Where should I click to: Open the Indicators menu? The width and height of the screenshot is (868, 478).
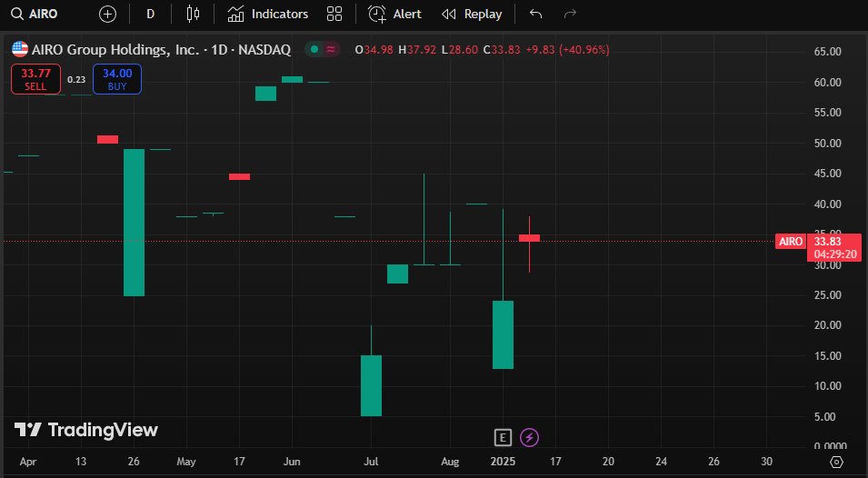coord(268,14)
